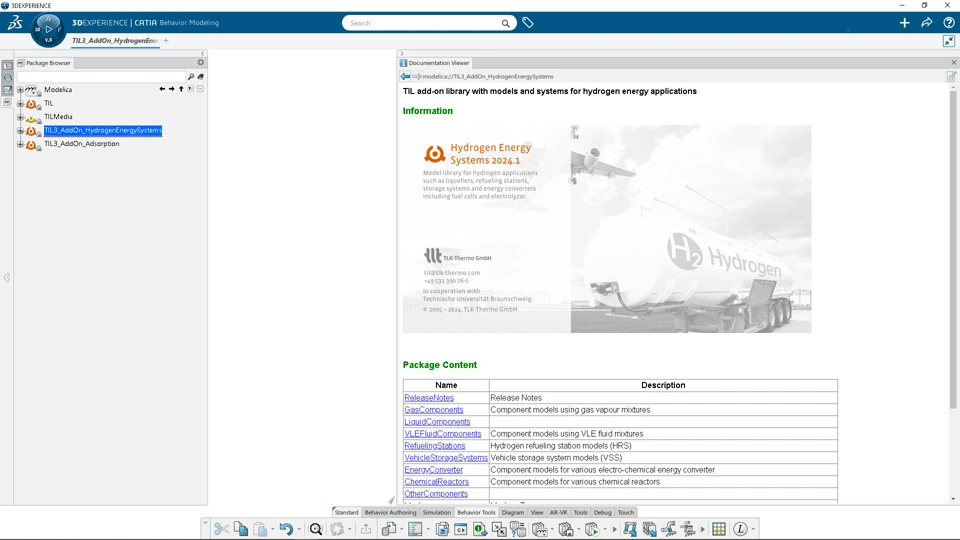Click the grid table icon in toolbar

tap(719, 528)
